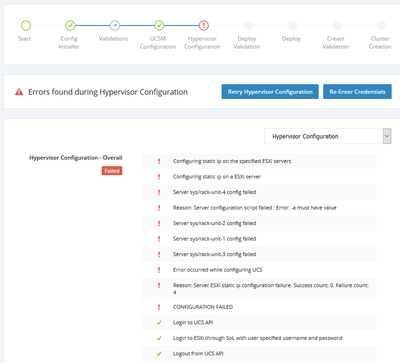The height and width of the screenshot is (363, 400).
Task: Click 'Errors found during Hypervisor Configuration' message
Action: coord(108,92)
